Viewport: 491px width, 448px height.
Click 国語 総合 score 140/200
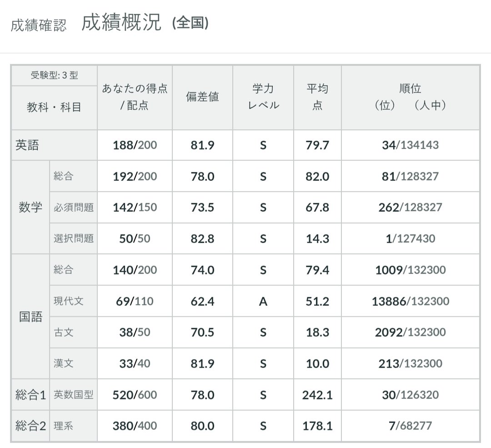[x=135, y=270]
